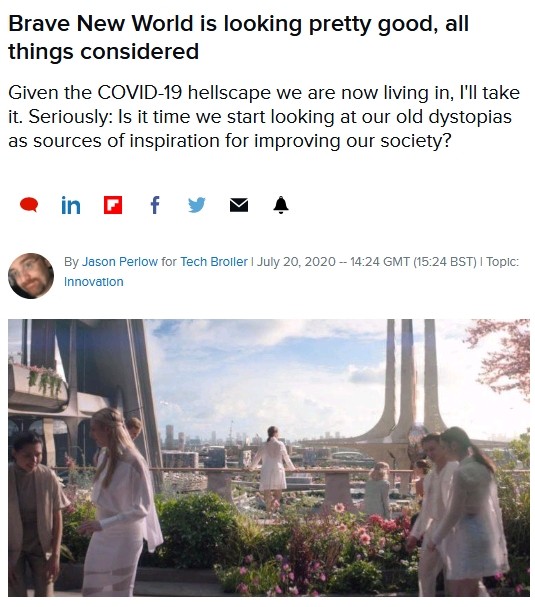Click the COVID-19 hellscape summary paragraph
Viewport: 535px width, 607px height.
[x=264, y=117]
